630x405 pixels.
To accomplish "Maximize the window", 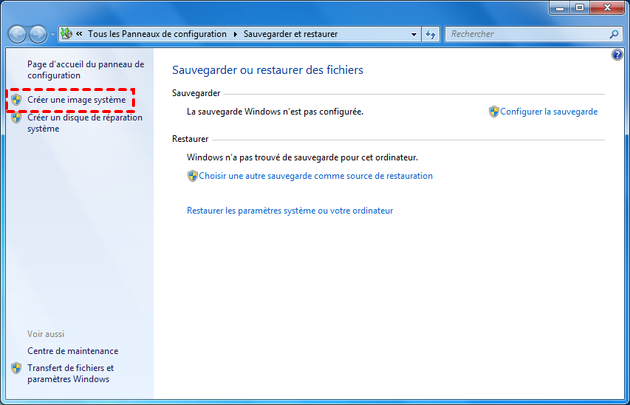I will coord(580,8).
